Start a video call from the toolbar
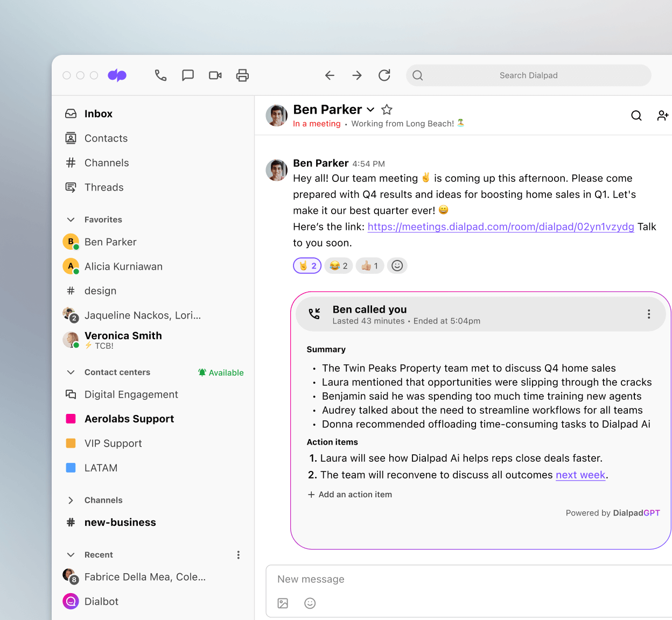This screenshot has width=672, height=620. [215, 75]
